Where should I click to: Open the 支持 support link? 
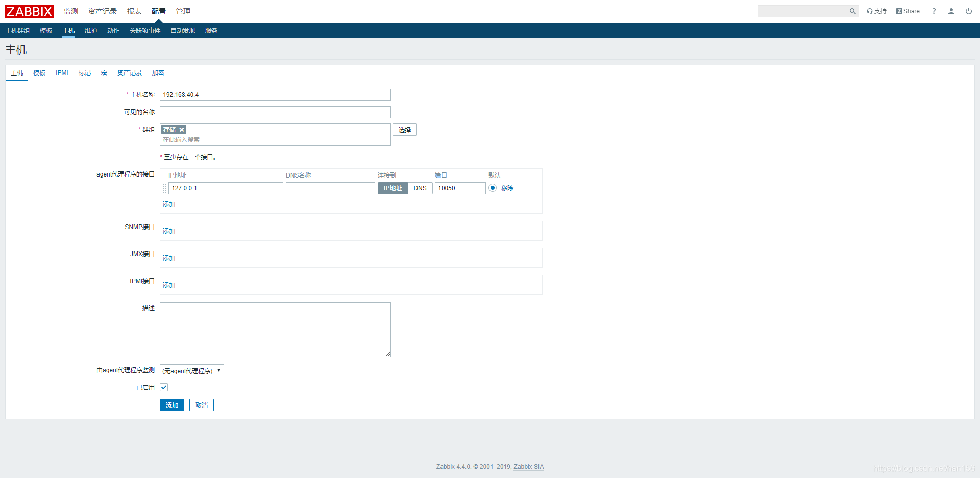pyautogui.click(x=877, y=11)
